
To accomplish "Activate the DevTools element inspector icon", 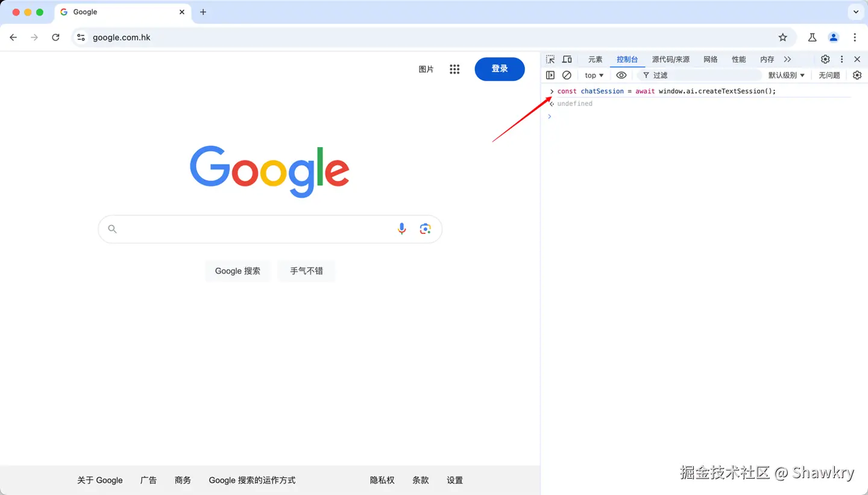I will (x=550, y=59).
